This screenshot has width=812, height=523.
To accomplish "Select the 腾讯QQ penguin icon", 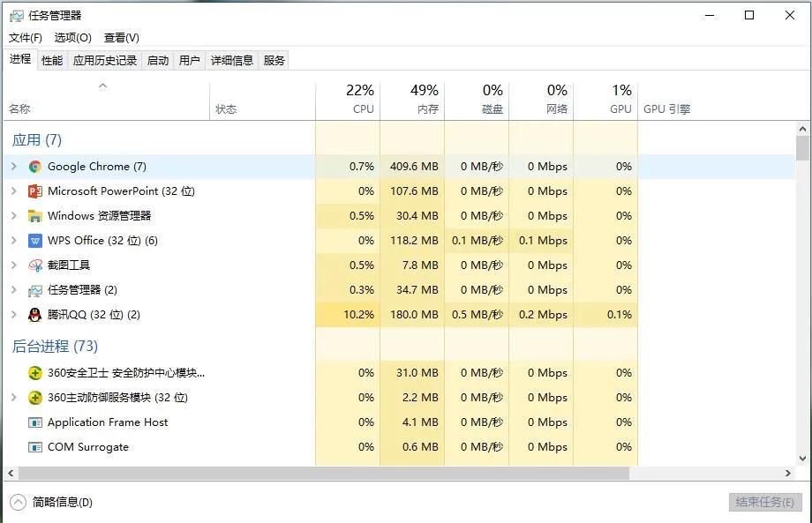I will (35, 315).
